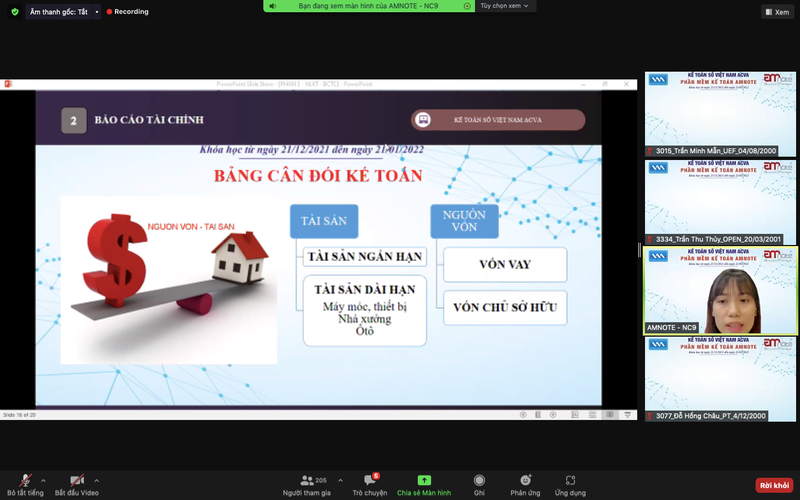800x500 pixels.
Task: Click the Ghi record icon
Action: pyautogui.click(x=479, y=481)
